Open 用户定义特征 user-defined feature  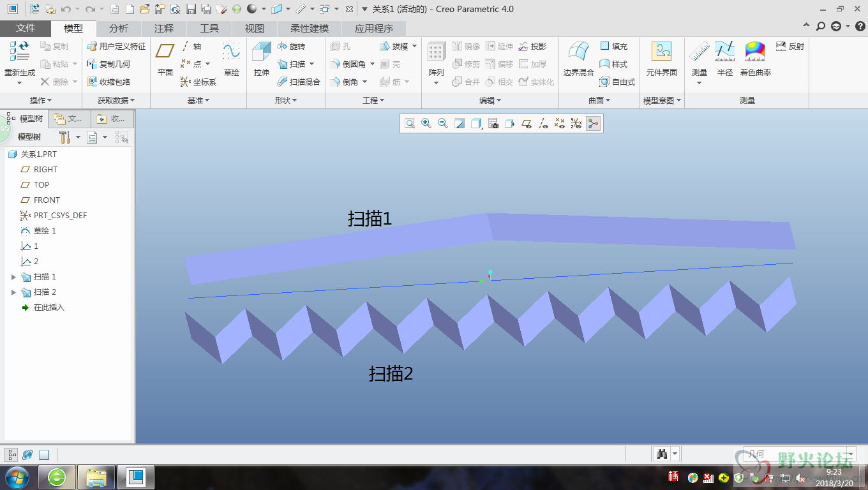coord(116,47)
